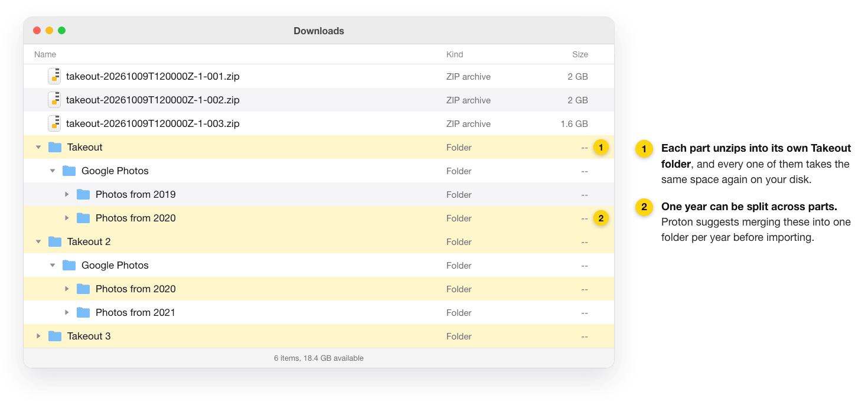Sort the file list by the Kind column
This screenshot has height=405, width=868.
click(455, 54)
